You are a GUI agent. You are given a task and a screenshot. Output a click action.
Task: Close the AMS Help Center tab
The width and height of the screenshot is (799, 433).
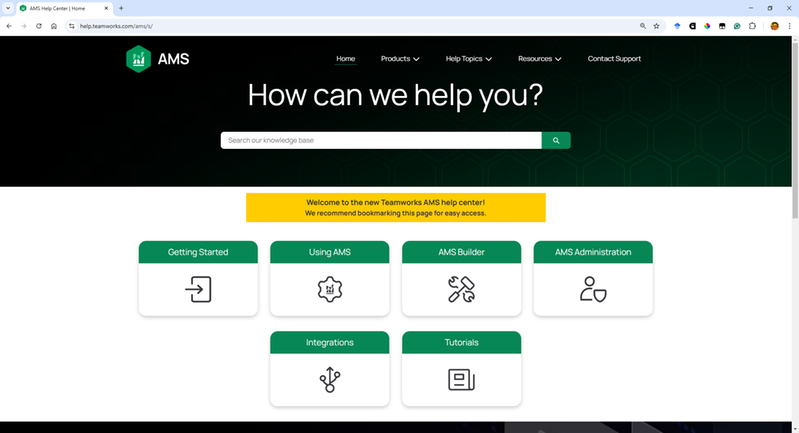coord(106,8)
